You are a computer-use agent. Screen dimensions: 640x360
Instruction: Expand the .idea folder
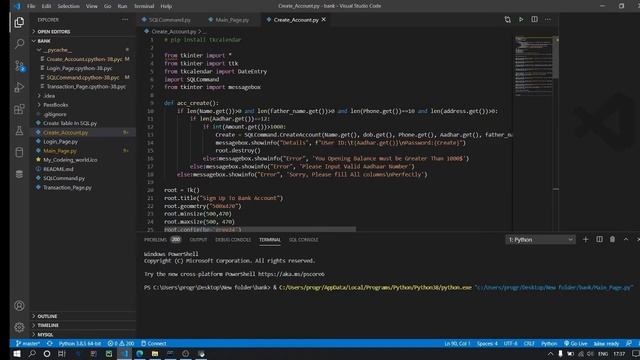pos(49,96)
